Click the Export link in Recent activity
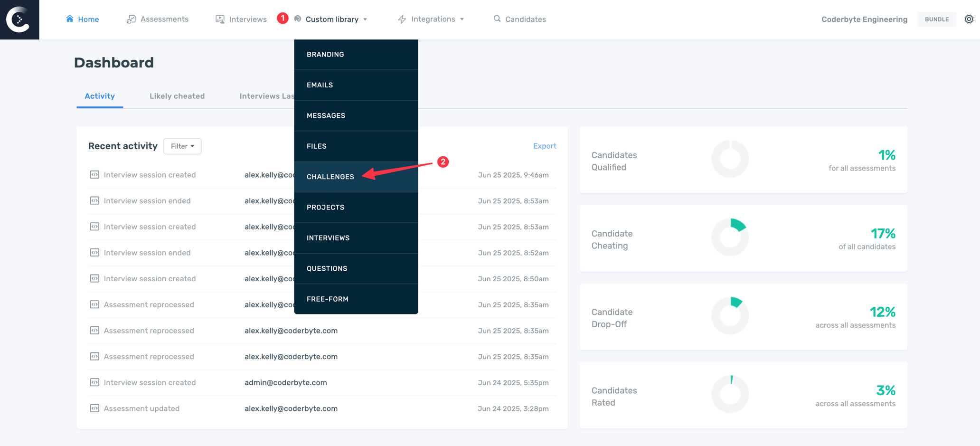Image resolution: width=980 pixels, height=446 pixels. point(544,146)
